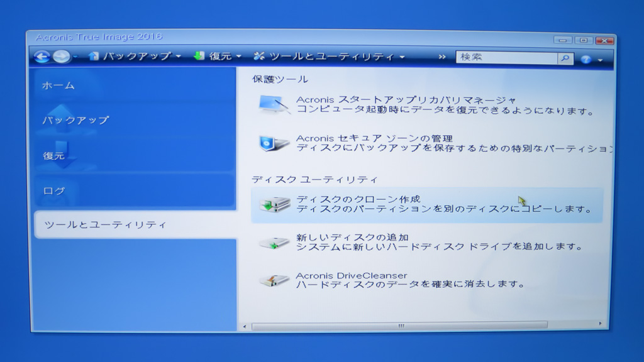The width and height of the screenshot is (644, 362).
Task: Select 復元 in the sidebar
Action: click(x=135, y=155)
